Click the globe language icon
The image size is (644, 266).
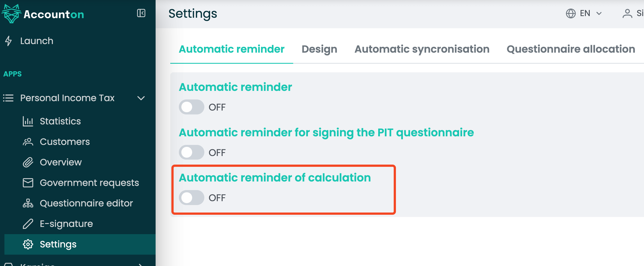tap(571, 13)
